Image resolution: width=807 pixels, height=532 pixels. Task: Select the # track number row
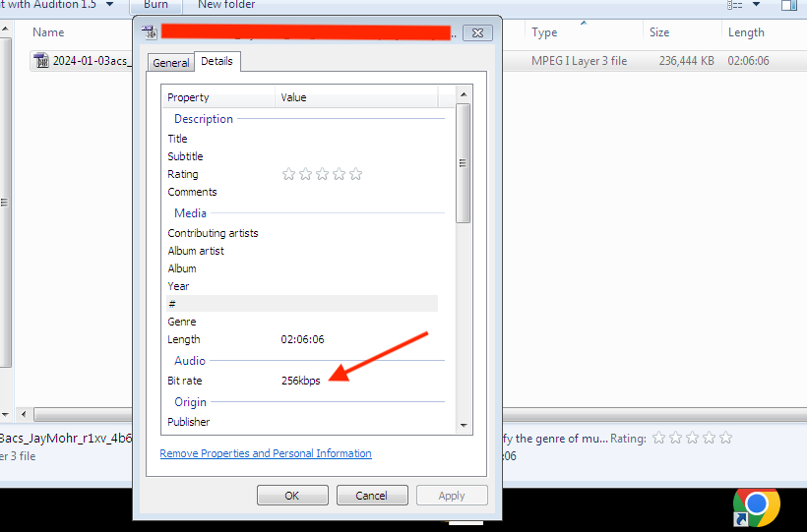point(302,304)
